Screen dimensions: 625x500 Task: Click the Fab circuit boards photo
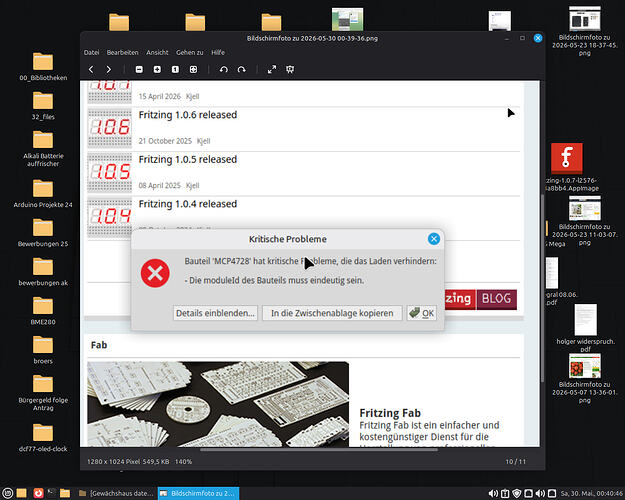pyautogui.click(x=218, y=404)
